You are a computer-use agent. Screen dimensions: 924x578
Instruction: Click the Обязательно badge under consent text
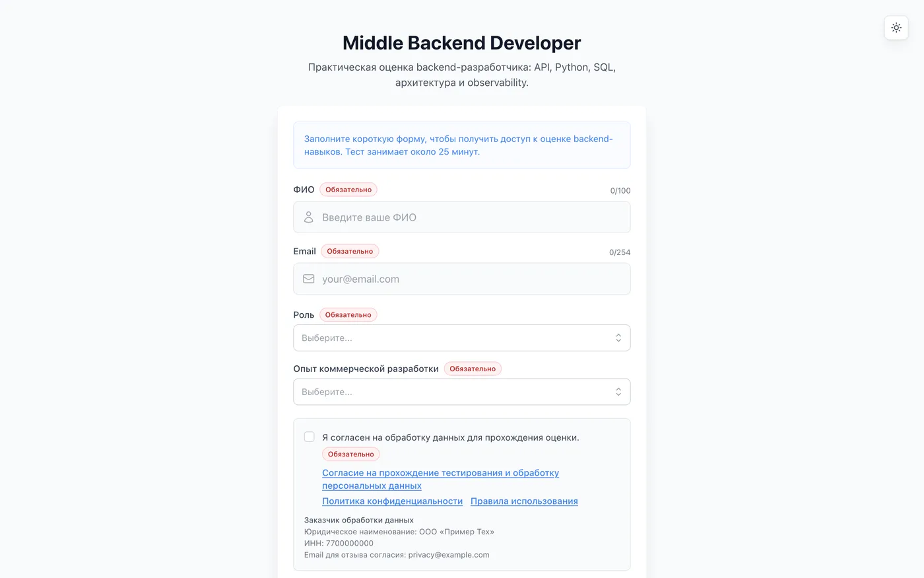pos(351,454)
